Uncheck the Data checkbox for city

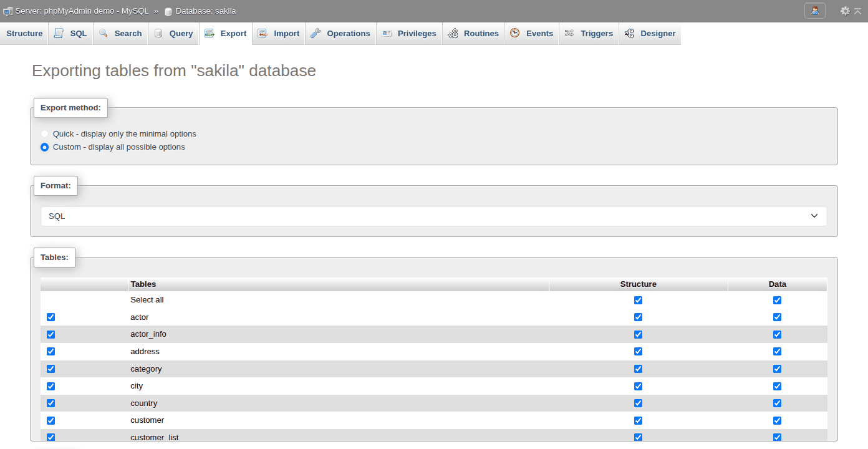click(777, 386)
